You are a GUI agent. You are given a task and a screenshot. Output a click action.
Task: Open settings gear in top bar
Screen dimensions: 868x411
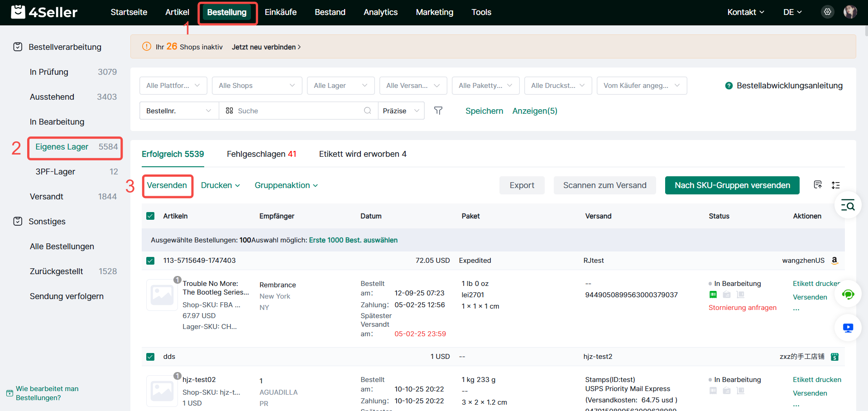pos(827,12)
